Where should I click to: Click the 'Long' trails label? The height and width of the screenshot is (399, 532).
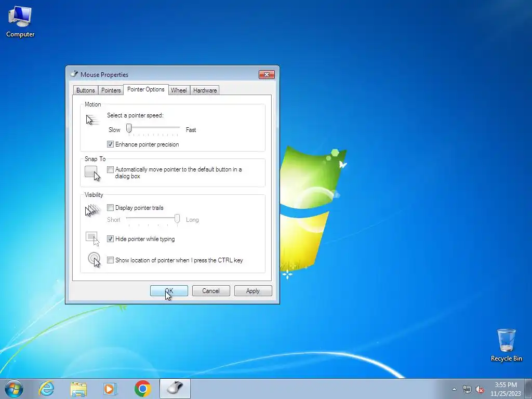tap(192, 220)
